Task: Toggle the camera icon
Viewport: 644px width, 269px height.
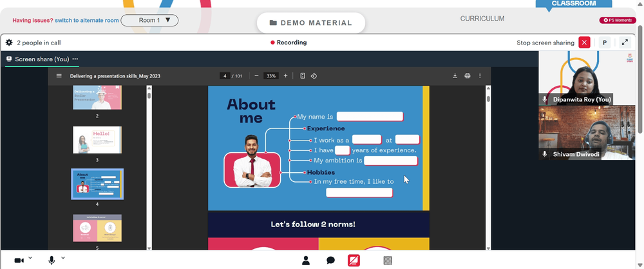Action: tap(19, 261)
